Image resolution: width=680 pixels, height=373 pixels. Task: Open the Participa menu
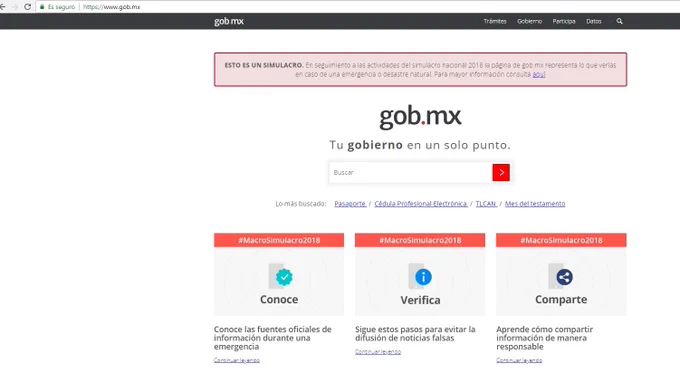(x=564, y=21)
